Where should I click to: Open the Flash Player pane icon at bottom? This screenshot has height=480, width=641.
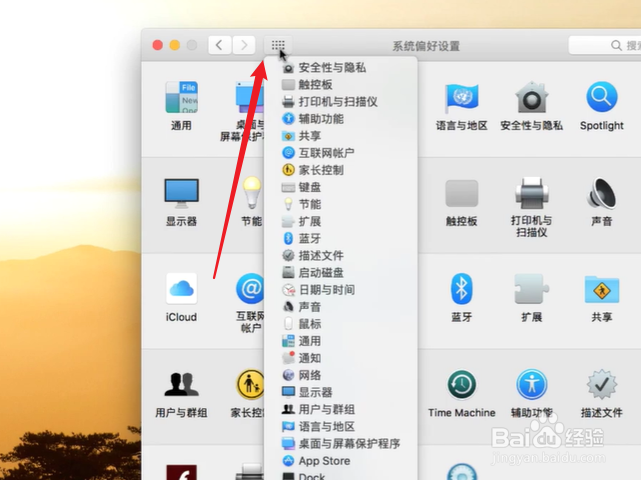coord(182,472)
